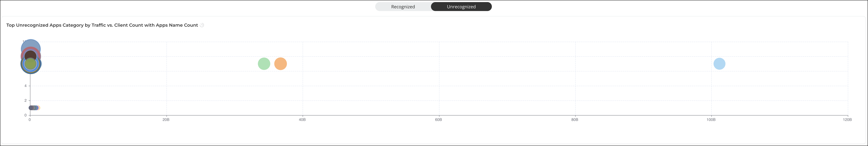The width and height of the screenshot is (868, 146).
Task: Click the gray bubble at value 1
Action: click(31, 108)
